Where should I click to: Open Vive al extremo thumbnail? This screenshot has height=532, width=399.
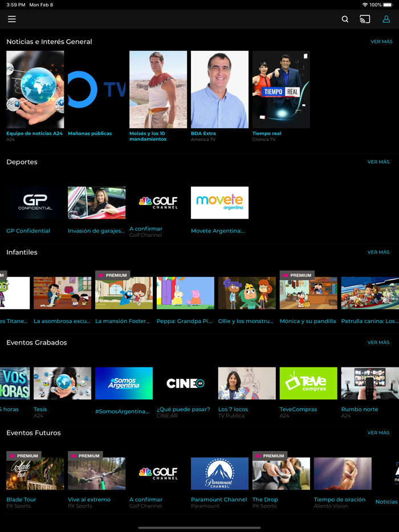tap(96, 473)
